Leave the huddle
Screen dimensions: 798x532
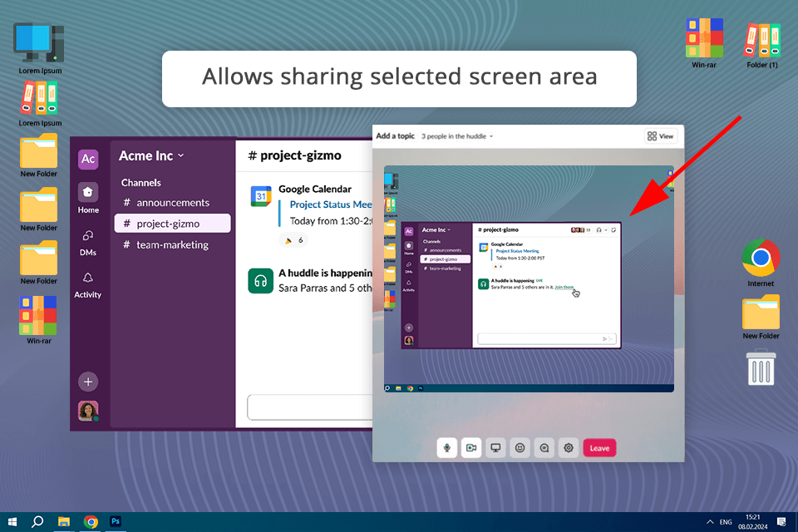(599, 448)
